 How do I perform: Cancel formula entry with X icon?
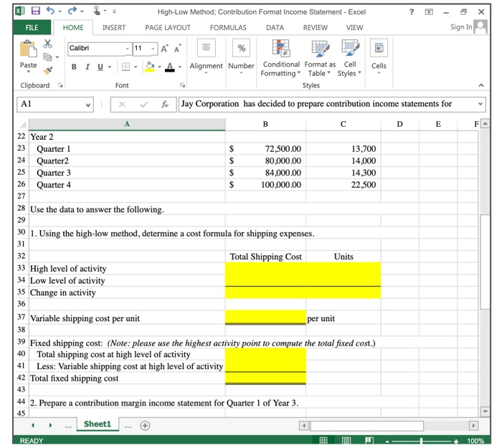[122, 105]
